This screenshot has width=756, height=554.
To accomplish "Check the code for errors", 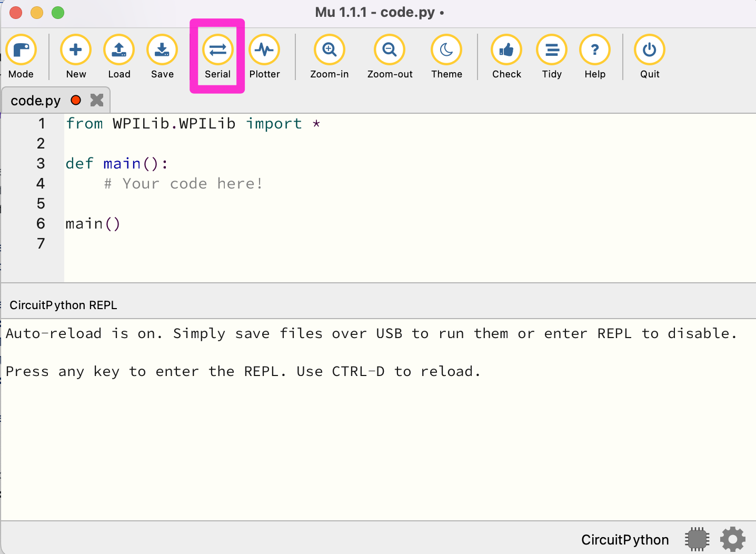I will (506, 56).
